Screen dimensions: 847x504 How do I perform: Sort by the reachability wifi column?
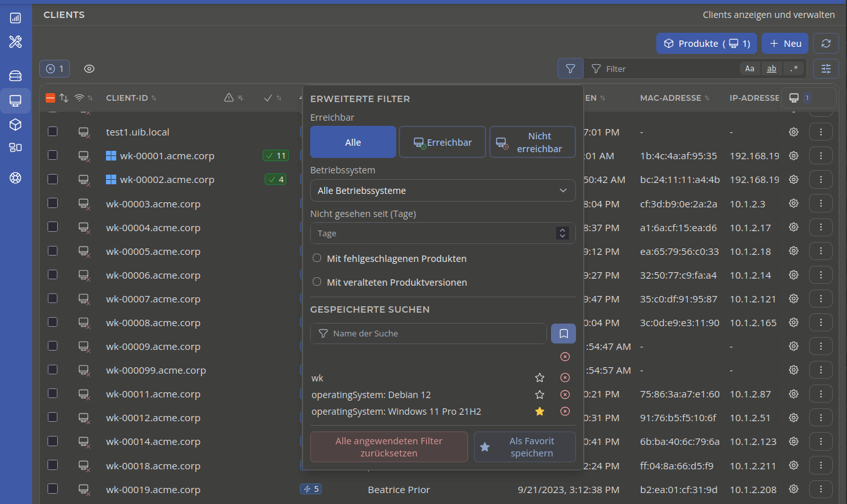pyautogui.click(x=83, y=98)
